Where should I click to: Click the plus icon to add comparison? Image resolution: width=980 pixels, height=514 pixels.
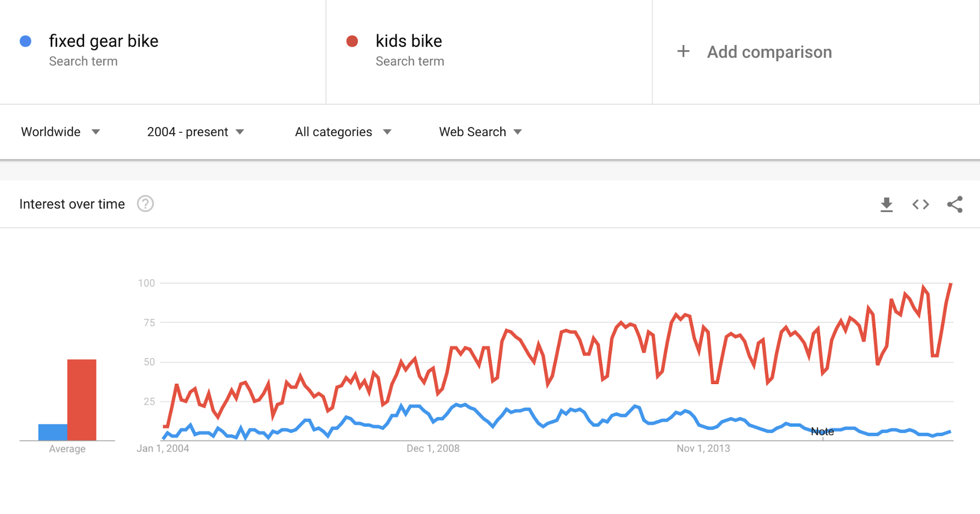pyautogui.click(x=683, y=52)
